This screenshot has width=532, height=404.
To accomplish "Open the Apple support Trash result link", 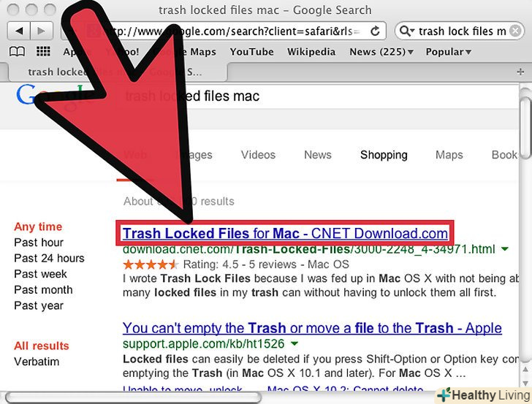I will [x=312, y=328].
